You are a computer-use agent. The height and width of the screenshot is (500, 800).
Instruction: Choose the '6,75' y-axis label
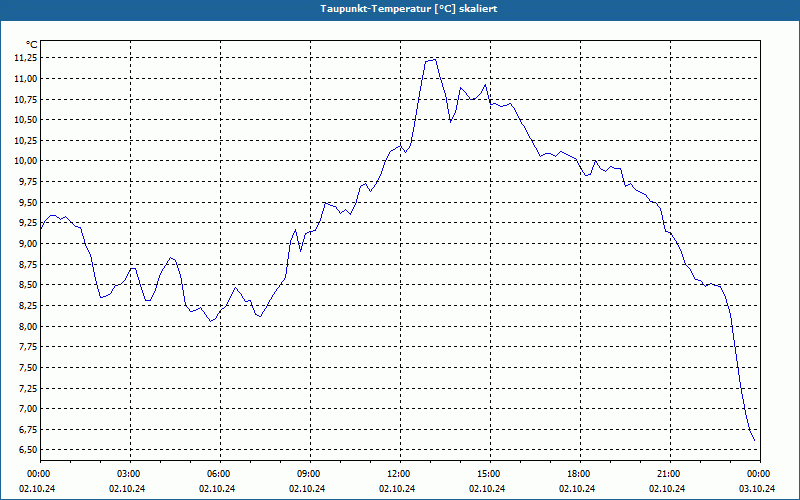click(27, 430)
